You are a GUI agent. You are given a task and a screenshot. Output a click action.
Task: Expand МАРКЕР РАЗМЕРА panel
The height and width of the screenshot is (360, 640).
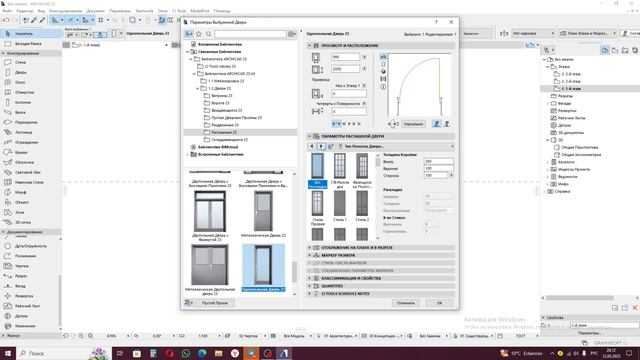pyautogui.click(x=309, y=256)
